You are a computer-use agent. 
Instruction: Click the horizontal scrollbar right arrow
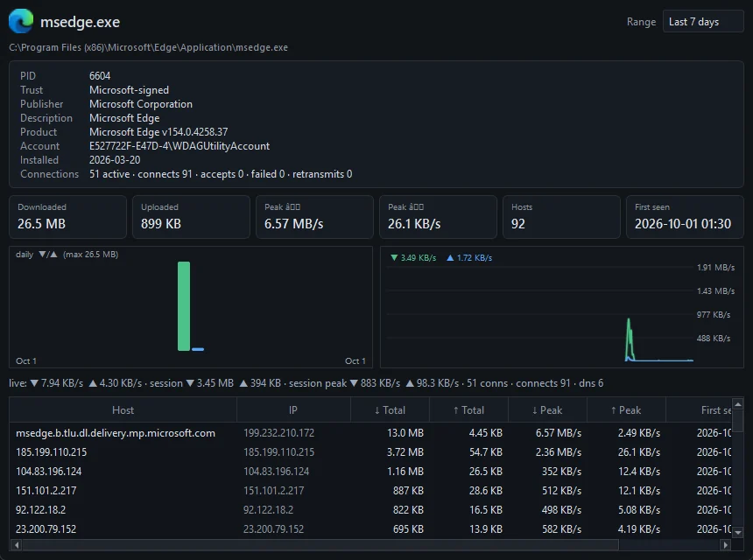(726, 544)
